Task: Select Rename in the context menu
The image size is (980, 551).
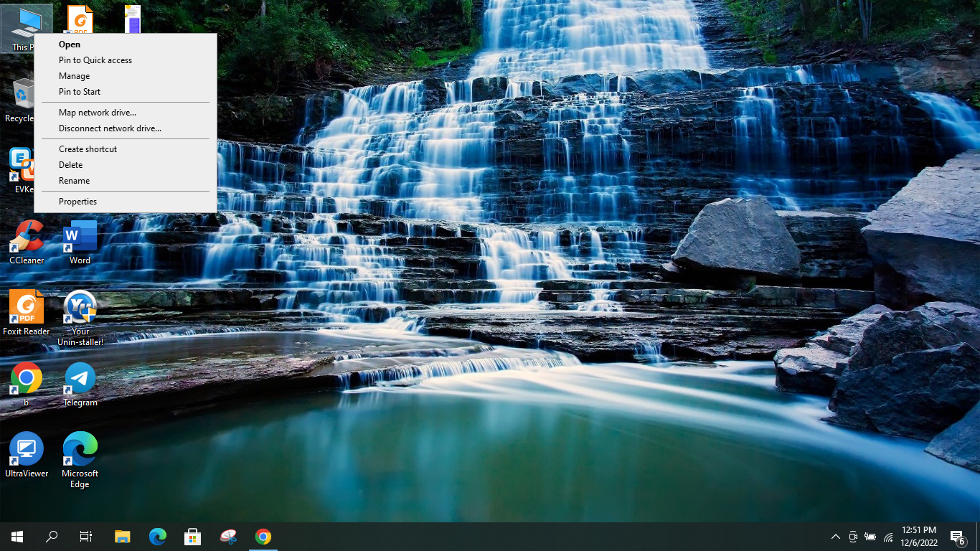Action: 74,181
